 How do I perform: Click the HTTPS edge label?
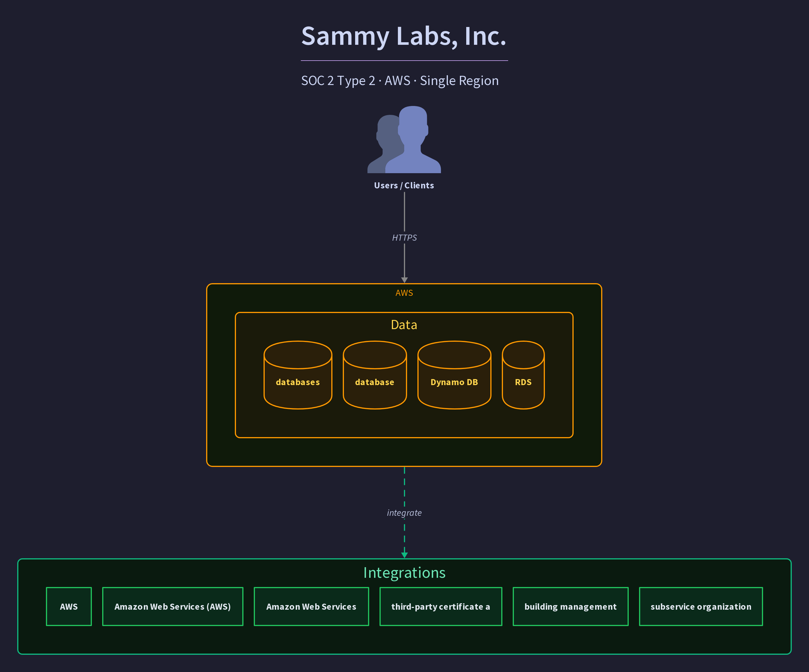point(404,238)
